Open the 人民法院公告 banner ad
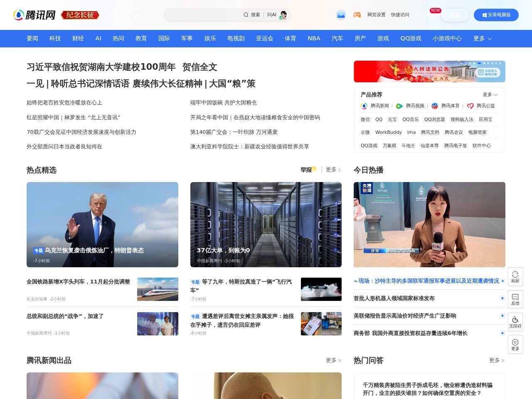 429,71
